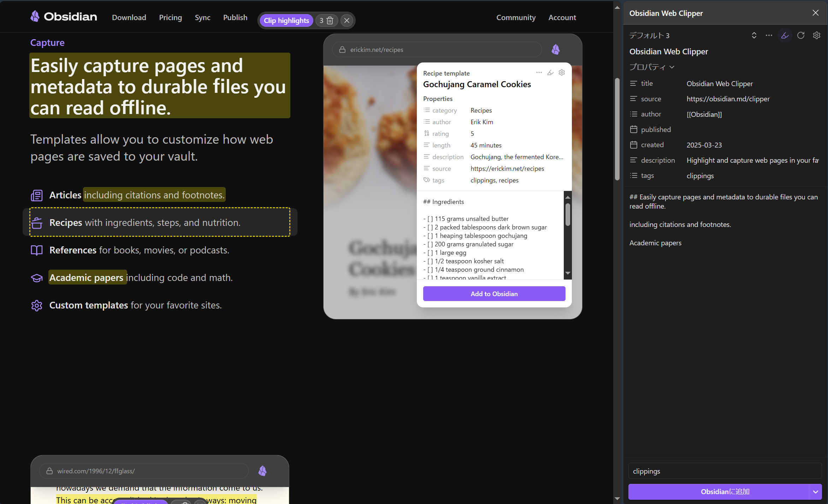Click the Custom templates gear icon
The width and height of the screenshot is (828, 504).
(37, 305)
